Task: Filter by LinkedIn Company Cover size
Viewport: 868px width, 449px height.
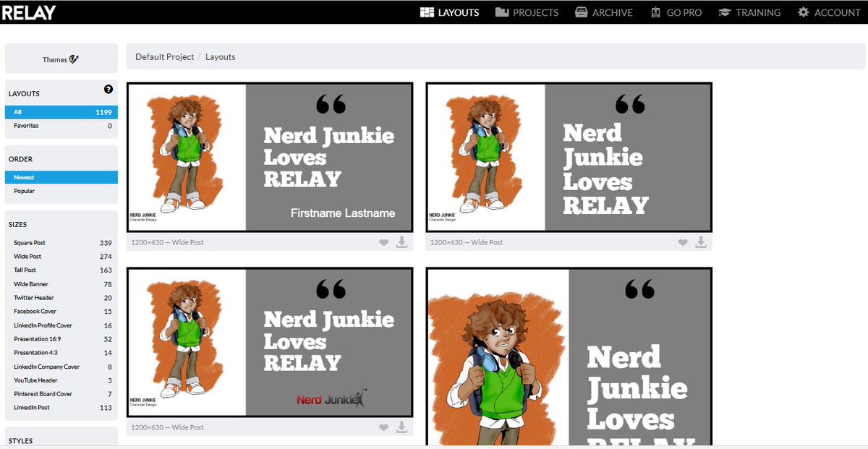Action: pyautogui.click(x=61, y=367)
